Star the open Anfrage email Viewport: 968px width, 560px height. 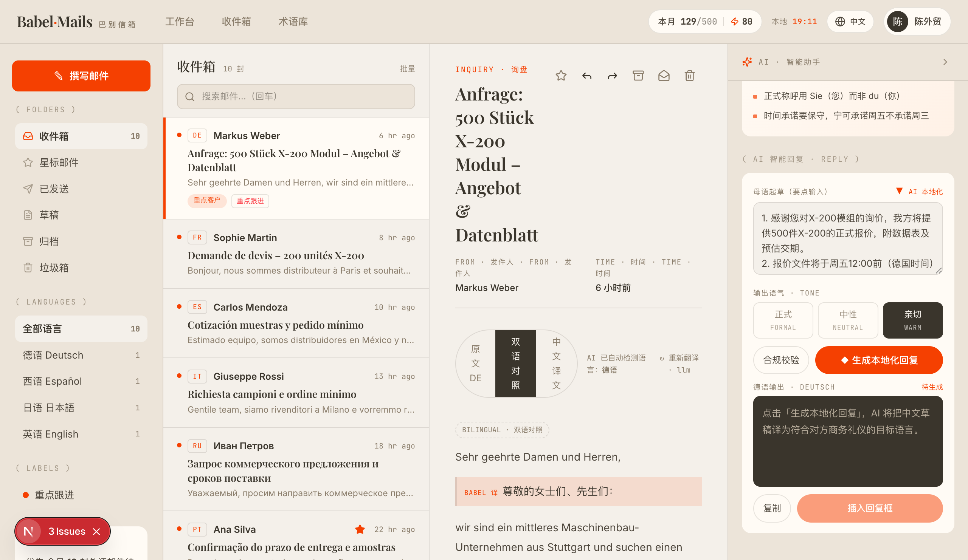[x=561, y=76]
